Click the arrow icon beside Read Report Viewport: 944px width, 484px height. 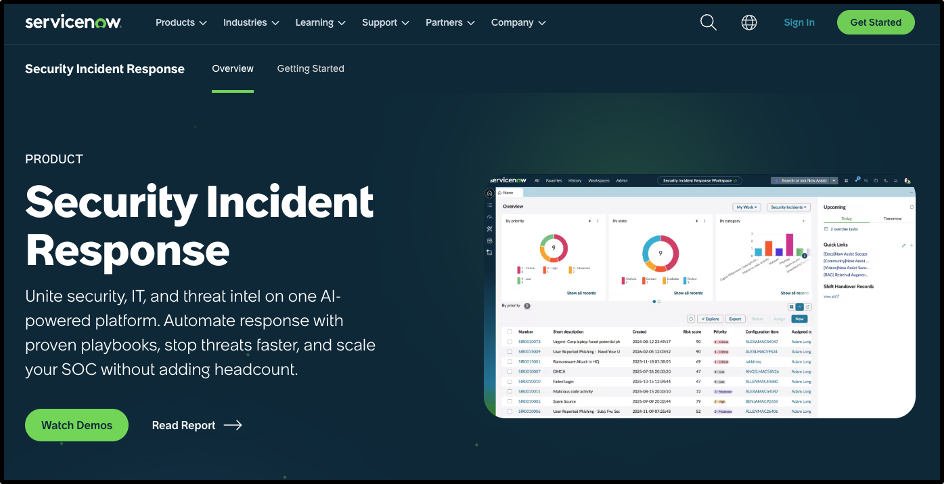point(233,425)
